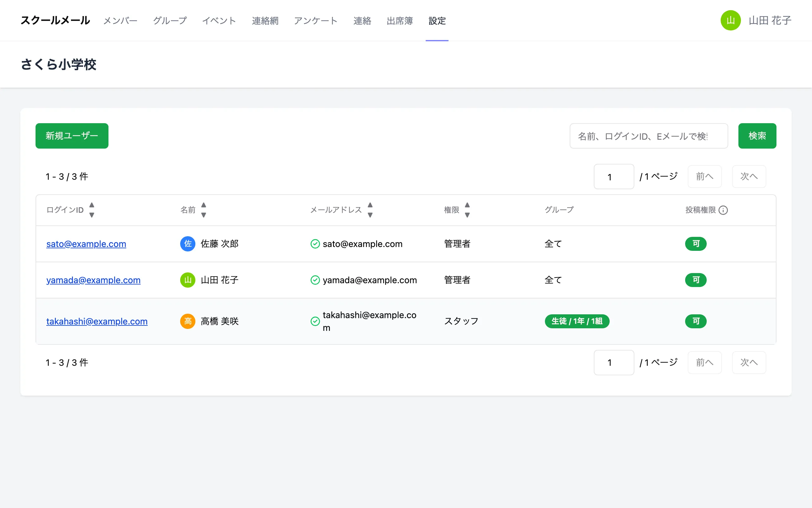Sort by ログインID descending arrow
This screenshot has width=812, height=508.
coord(92,215)
